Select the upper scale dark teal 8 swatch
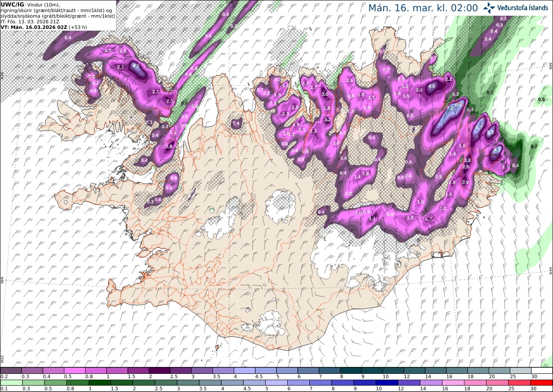 pos(351,370)
